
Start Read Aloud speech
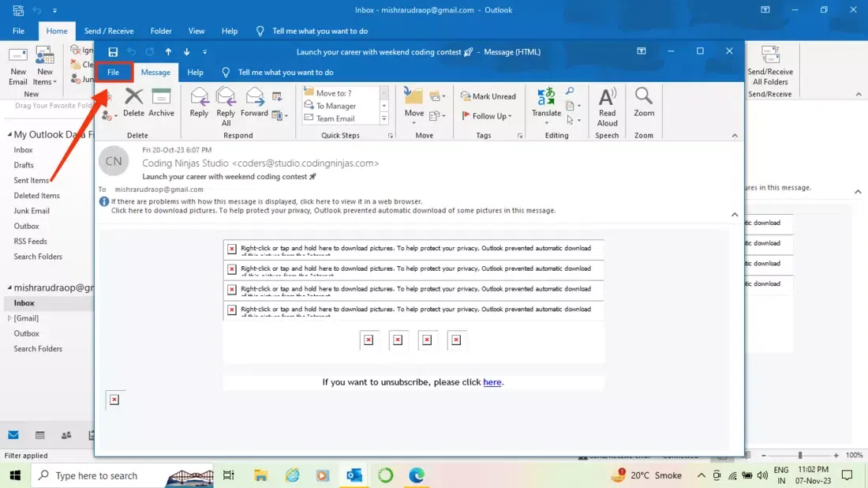point(607,107)
